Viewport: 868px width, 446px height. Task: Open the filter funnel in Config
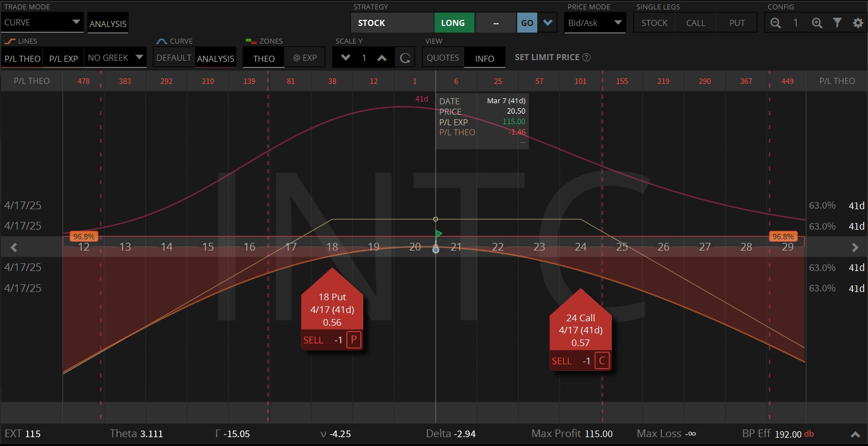point(838,23)
